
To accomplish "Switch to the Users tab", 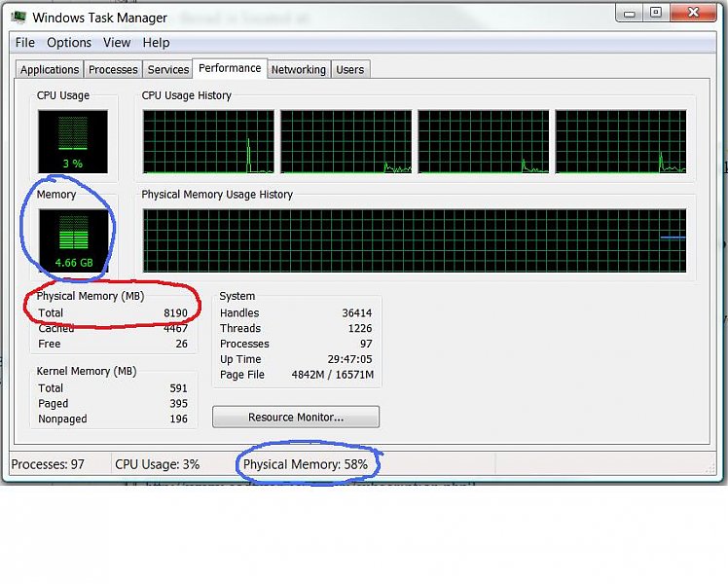I will (x=350, y=70).
